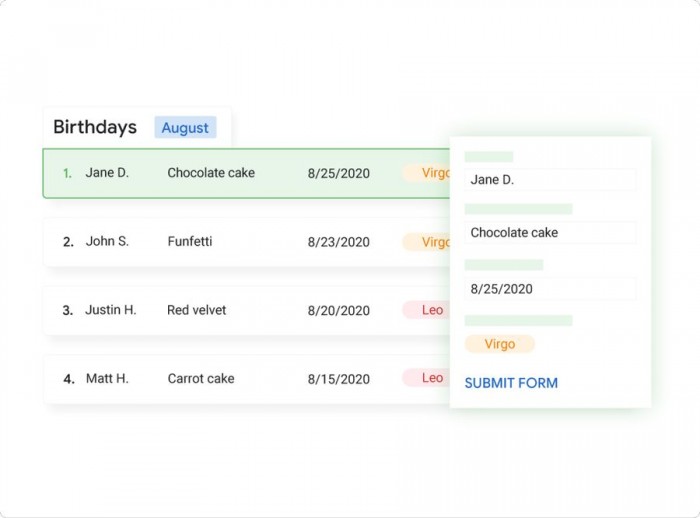Click the SUBMIT FORM link

[x=511, y=383]
